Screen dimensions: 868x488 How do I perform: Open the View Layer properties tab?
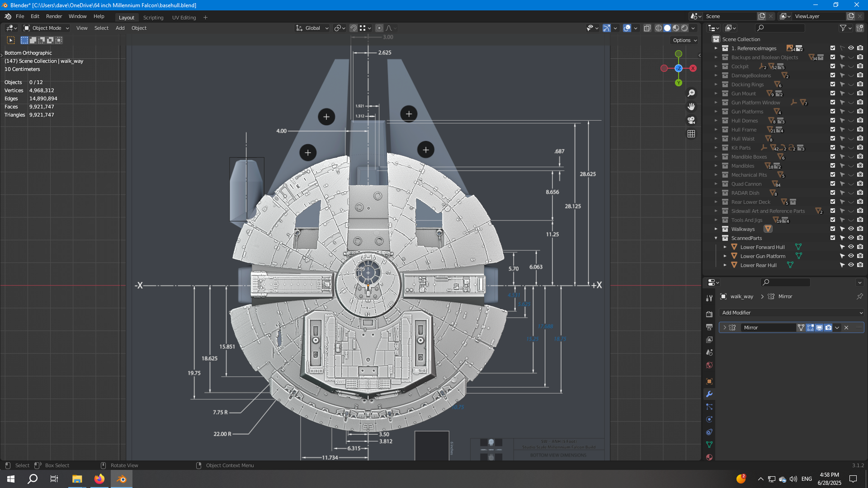coord(709,339)
